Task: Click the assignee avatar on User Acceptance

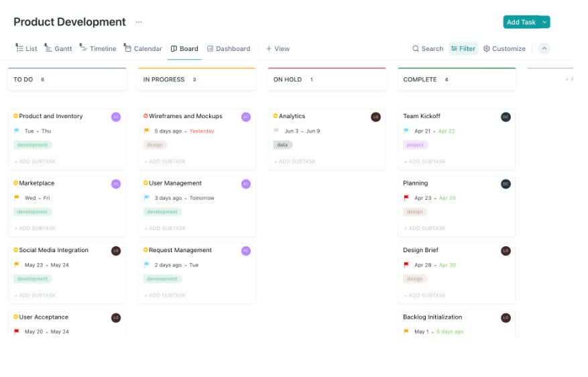Action: coord(116,318)
